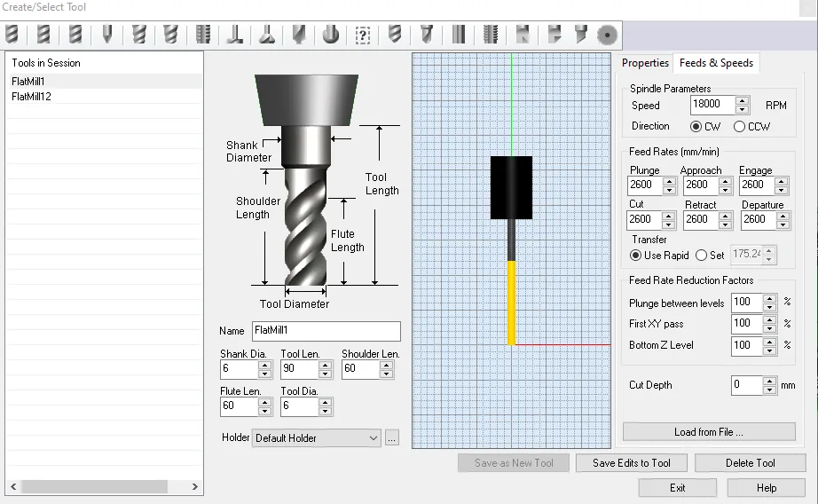Screen dimensions: 818x504
Task: Increase Cut Depth with up arrow
Action: click(769, 382)
